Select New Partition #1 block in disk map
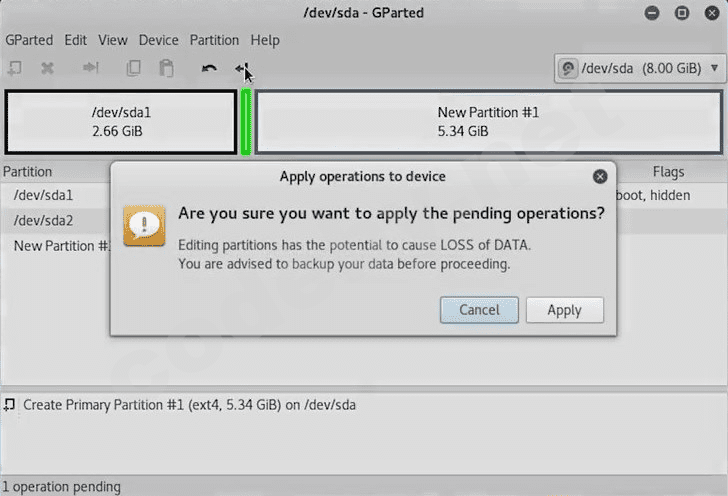Viewport: 728px width, 496px height. click(488, 122)
